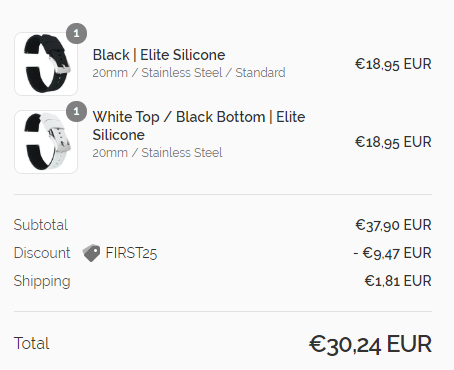Click the first item's €18,95 EUR price
The width and height of the screenshot is (454, 370).
[393, 64]
